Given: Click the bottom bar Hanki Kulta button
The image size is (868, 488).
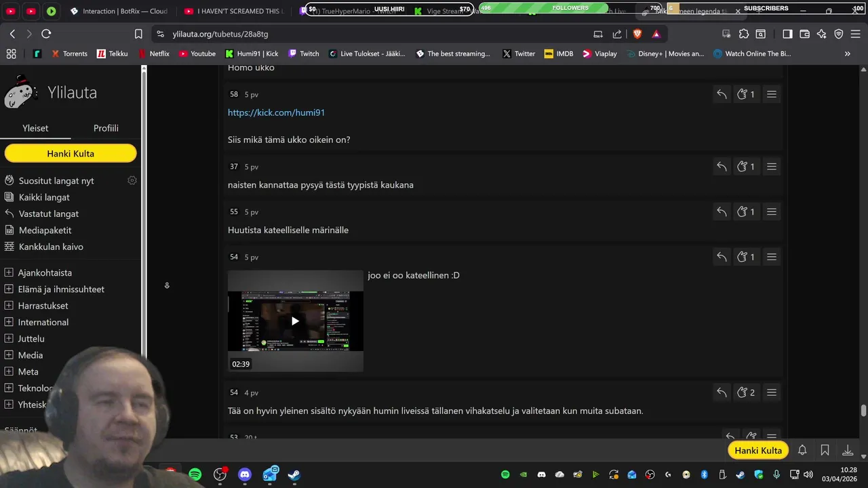Looking at the screenshot, I should [758, 451].
